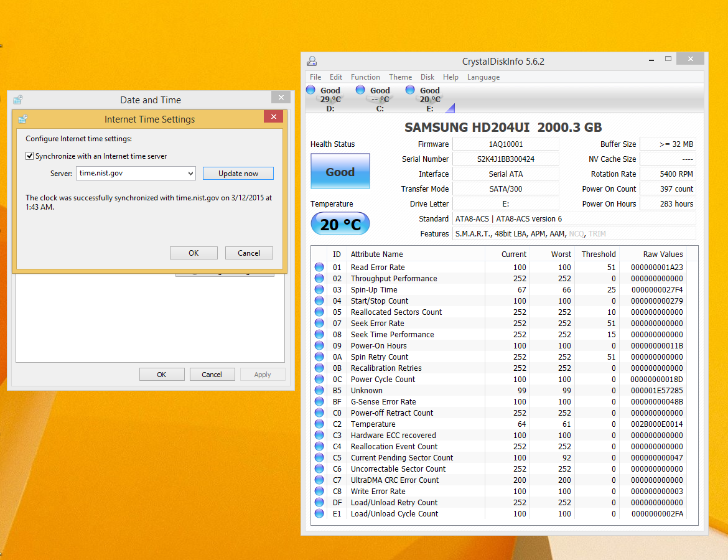Screen dimensions: 728x560
Task: Open the Help menu
Action: tap(450, 77)
